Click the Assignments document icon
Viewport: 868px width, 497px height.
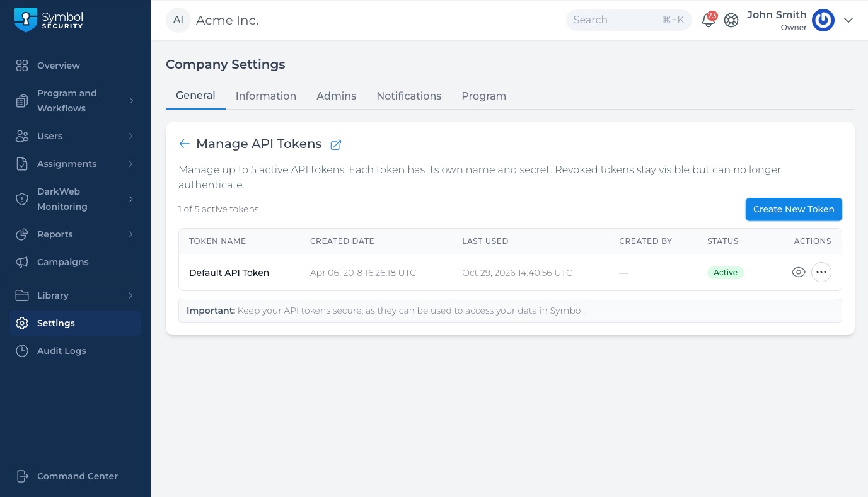pyautogui.click(x=22, y=164)
